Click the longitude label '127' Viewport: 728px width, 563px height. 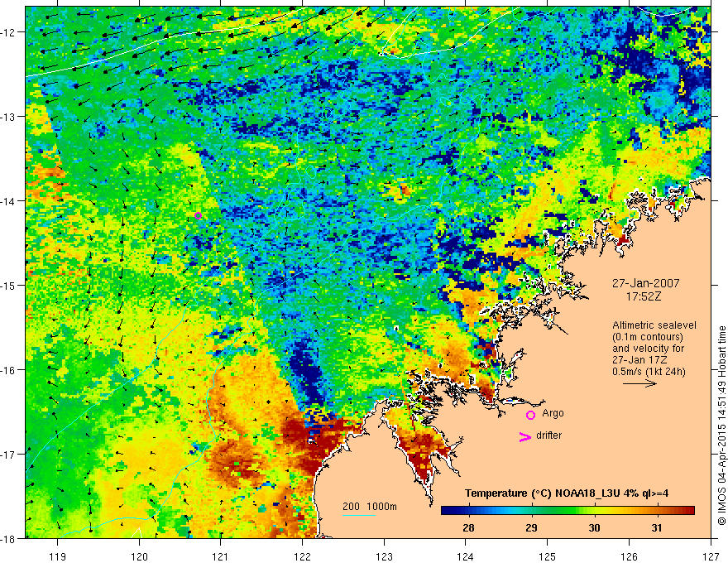coord(711,556)
